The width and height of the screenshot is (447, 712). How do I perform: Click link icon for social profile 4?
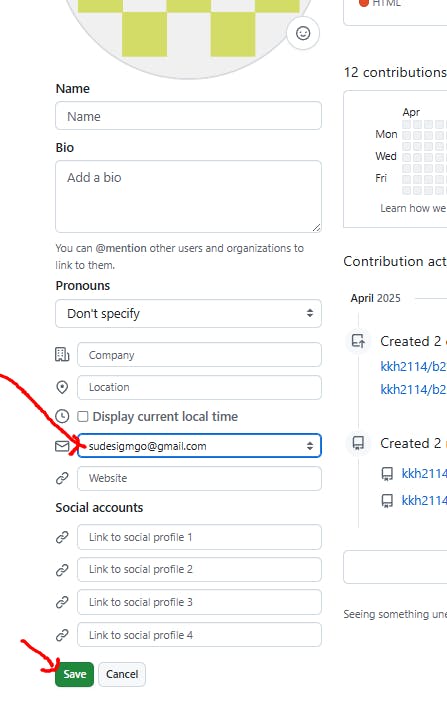coord(62,635)
